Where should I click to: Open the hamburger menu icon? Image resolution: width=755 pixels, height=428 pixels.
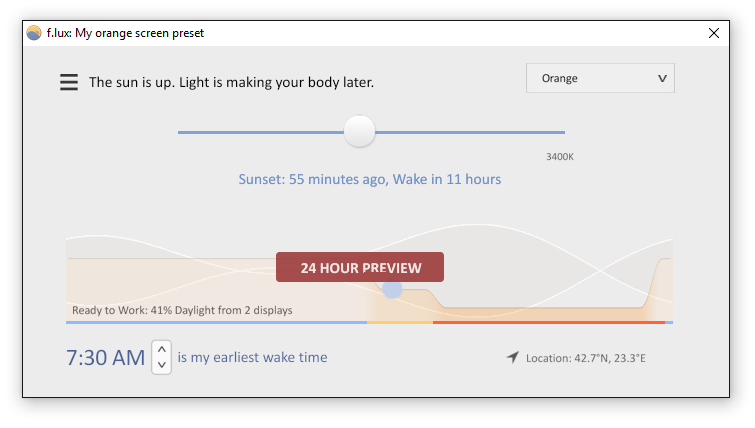tap(69, 82)
